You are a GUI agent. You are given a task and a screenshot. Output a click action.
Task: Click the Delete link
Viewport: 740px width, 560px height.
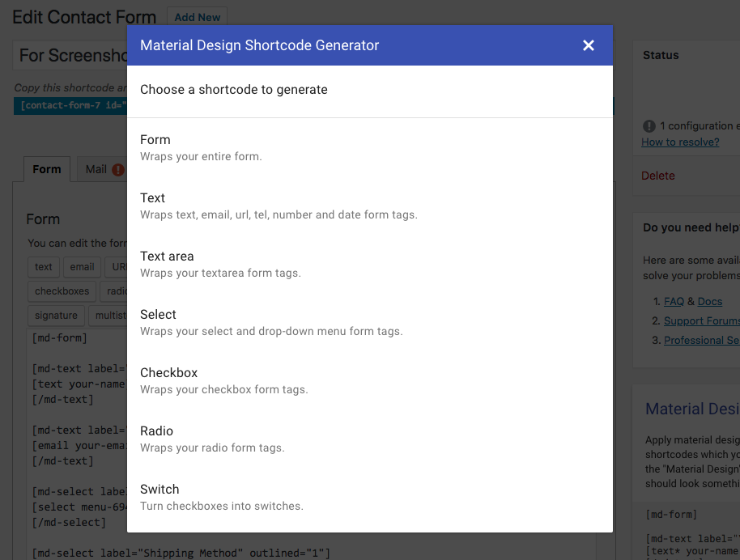(x=657, y=176)
